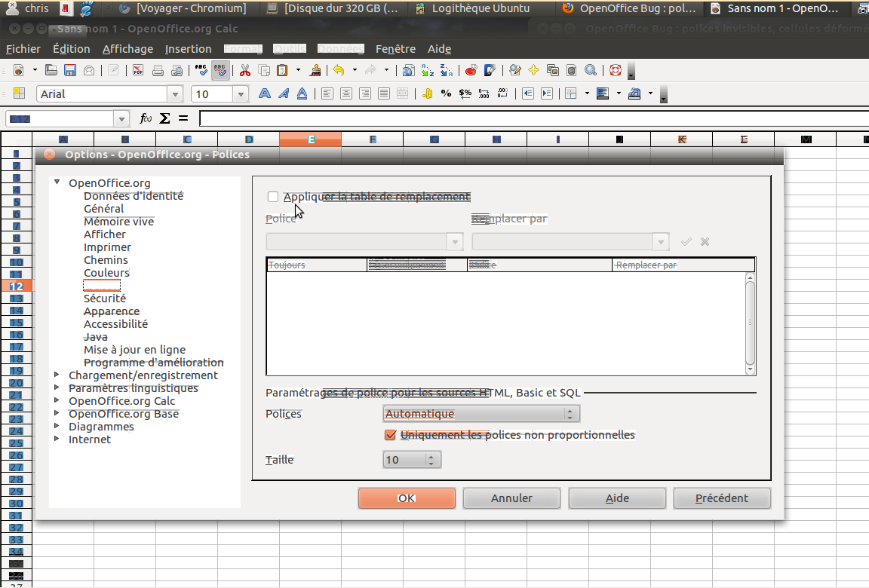Open the font size dropdown showing 10

pos(241,94)
